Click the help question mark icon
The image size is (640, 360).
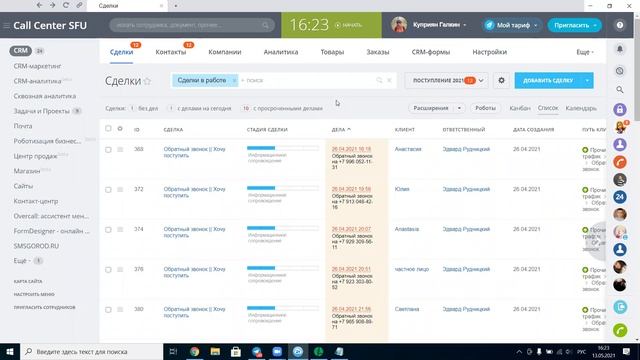620,25
